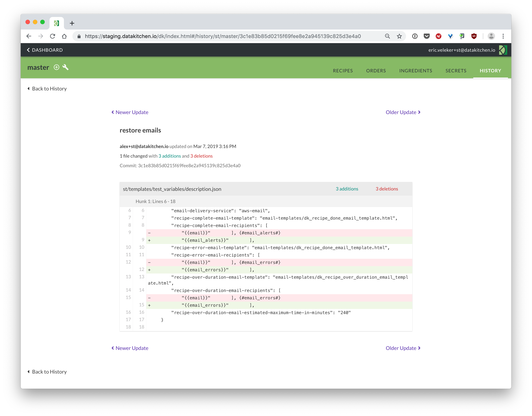The width and height of the screenshot is (532, 416).
Task: Open the SECRETS tab
Action: click(456, 71)
